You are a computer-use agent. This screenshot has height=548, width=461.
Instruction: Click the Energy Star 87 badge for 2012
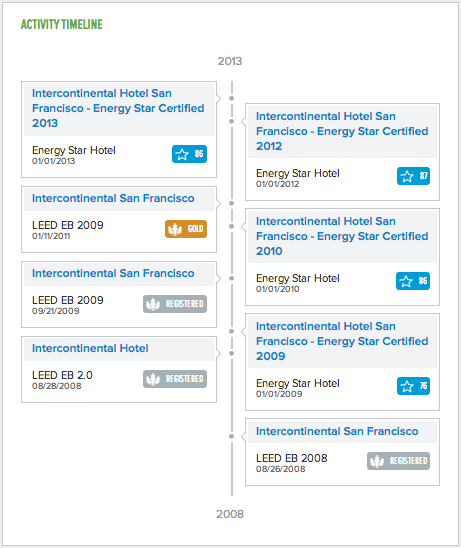tap(413, 176)
